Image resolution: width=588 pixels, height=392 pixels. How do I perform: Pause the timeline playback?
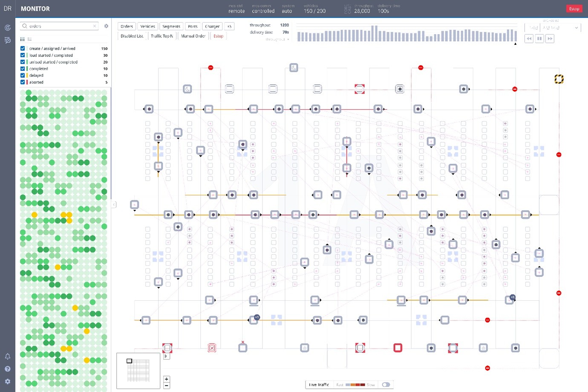click(x=539, y=39)
